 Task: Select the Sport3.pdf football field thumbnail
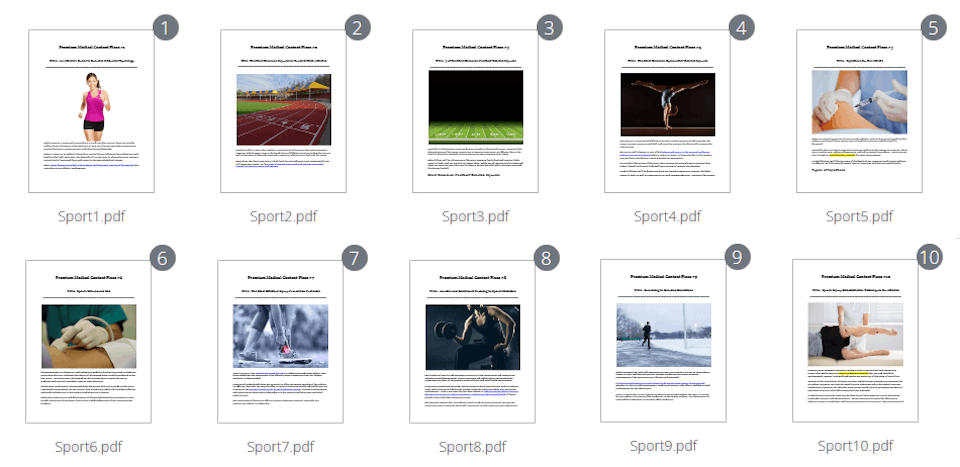[x=475, y=111]
